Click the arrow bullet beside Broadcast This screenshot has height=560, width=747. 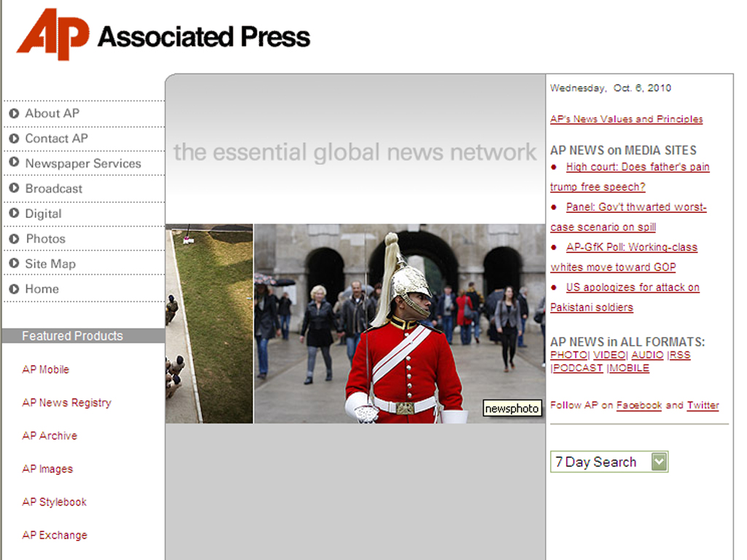click(15, 187)
